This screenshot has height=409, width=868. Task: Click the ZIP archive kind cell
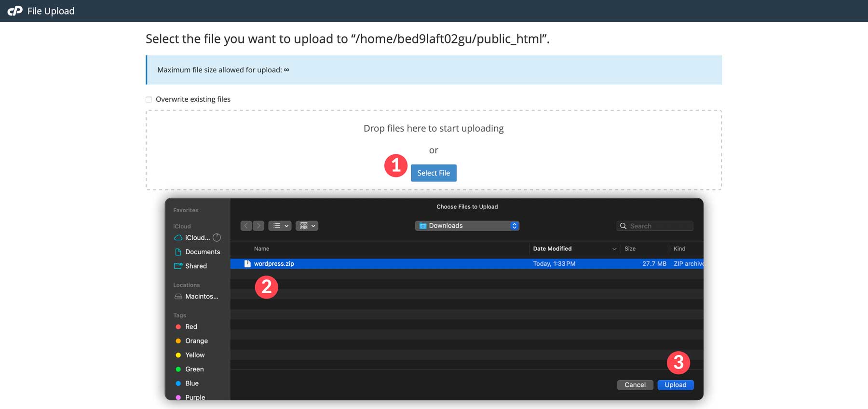[689, 263]
